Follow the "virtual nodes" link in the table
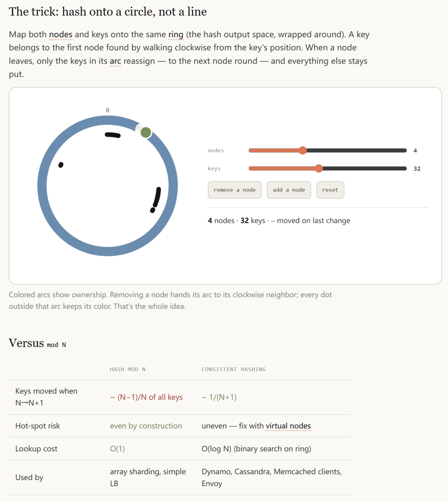Image resolution: width=448 pixels, height=502 pixels. [x=288, y=426]
